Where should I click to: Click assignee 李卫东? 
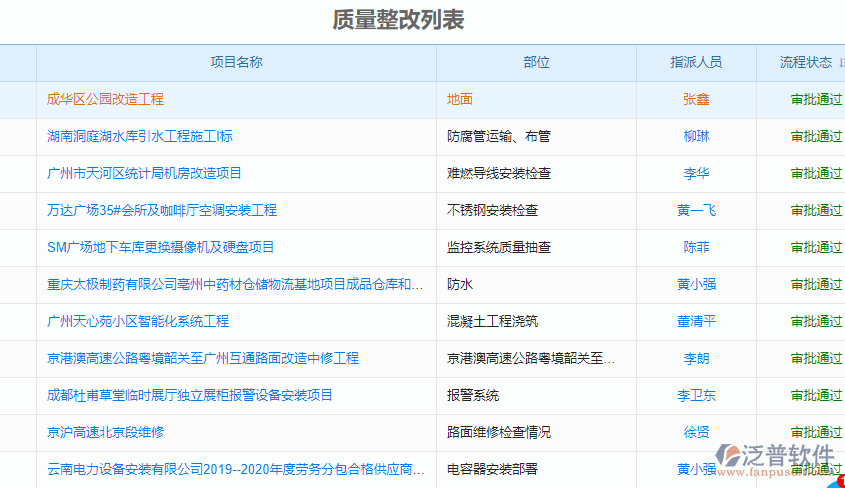pos(696,395)
